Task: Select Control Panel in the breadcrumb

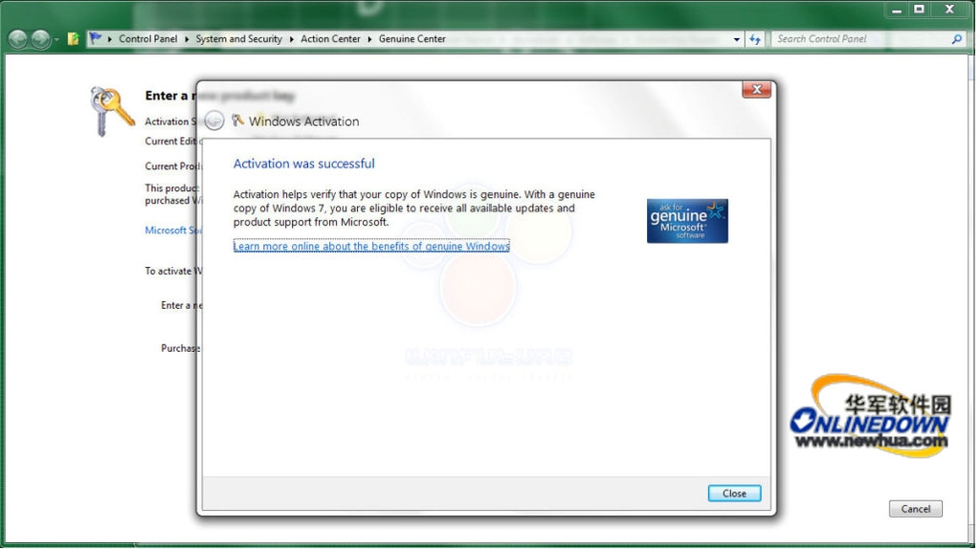Action: click(x=148, y=38)
